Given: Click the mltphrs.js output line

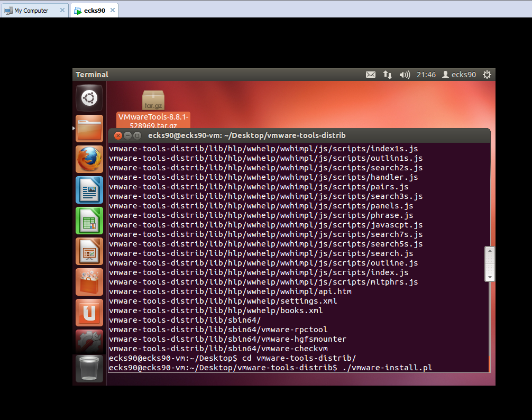Looking at the screenshot, I should (x=263, y=282).
